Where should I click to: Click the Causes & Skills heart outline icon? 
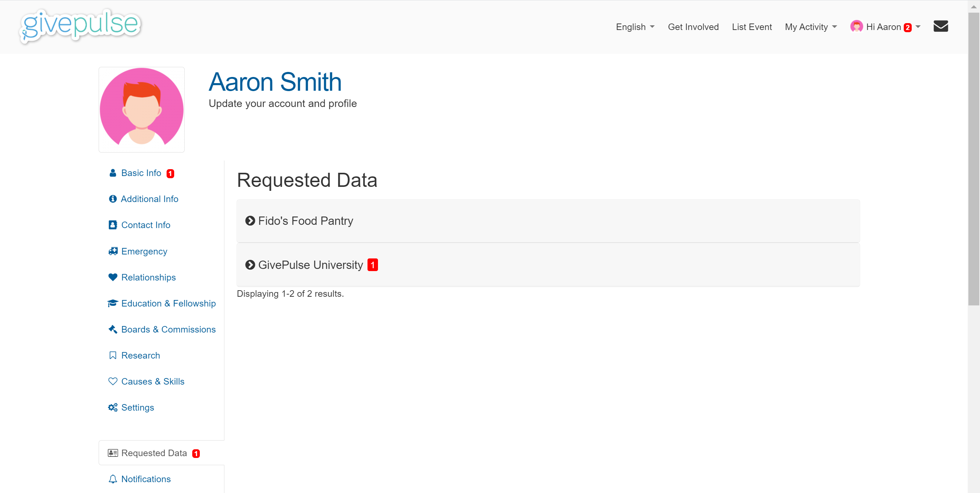(113, 381)
